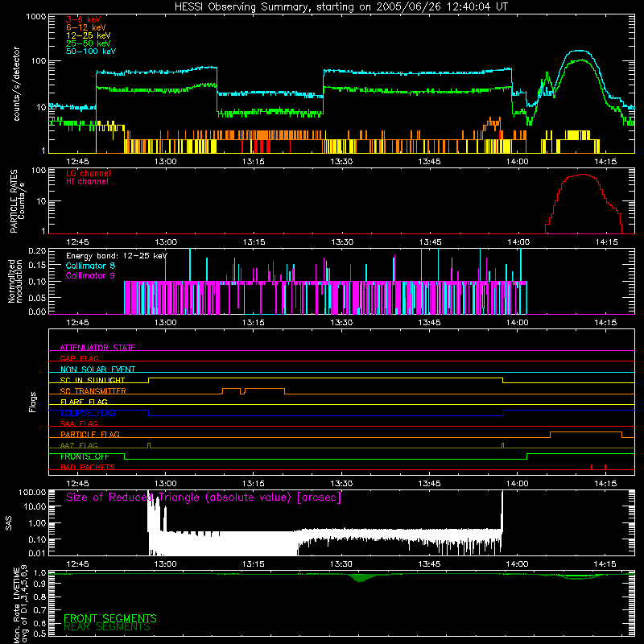Image resolution: width=644 pixels, height=644 pixels.
Task: Select the FRONTS_OFF flag label
Action: (x=85, y=456)
